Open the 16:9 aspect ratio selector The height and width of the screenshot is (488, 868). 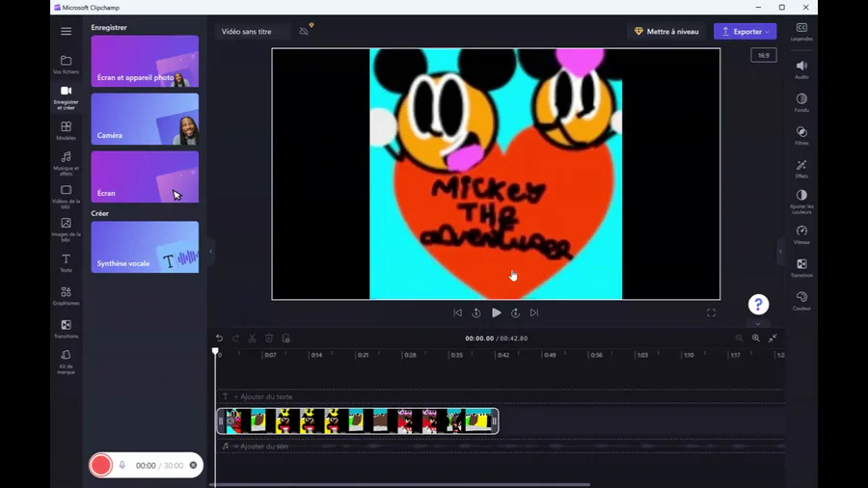pyautogui.click(x=764, y=55)
